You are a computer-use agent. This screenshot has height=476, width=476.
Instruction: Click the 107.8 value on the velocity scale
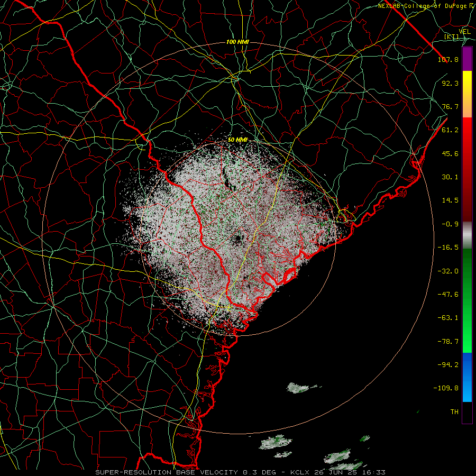coord(448,59)
